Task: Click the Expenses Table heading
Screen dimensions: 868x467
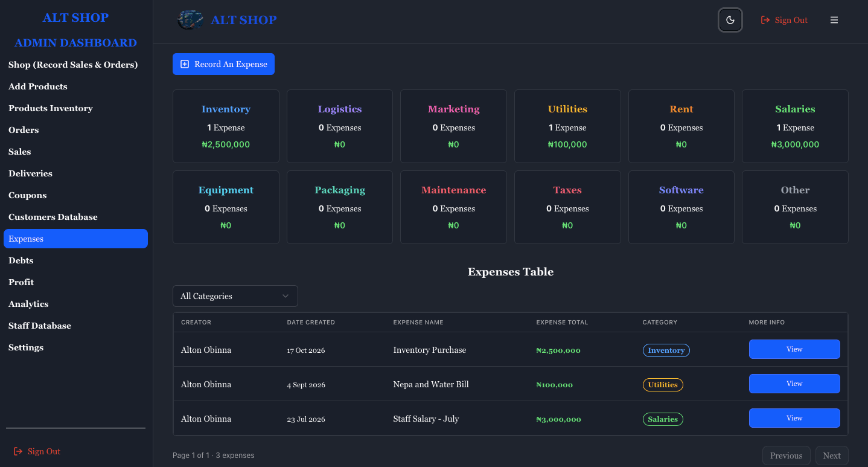Action: coord(511,272)
